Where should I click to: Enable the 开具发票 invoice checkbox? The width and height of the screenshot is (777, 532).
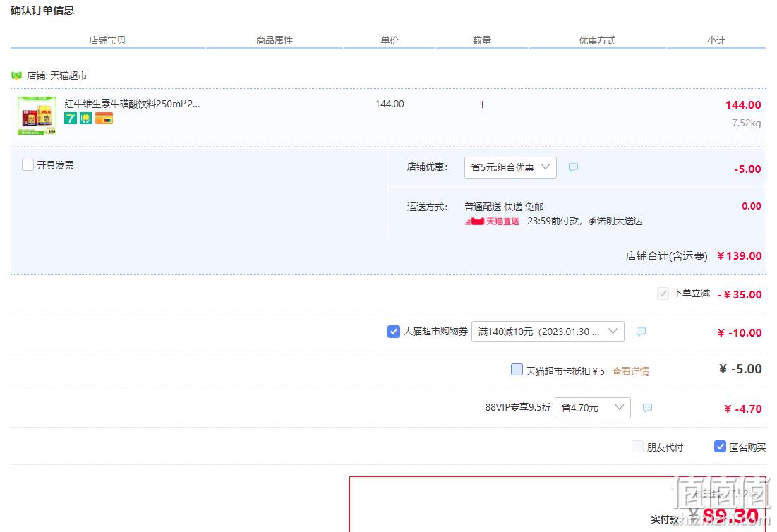[28, 165]
